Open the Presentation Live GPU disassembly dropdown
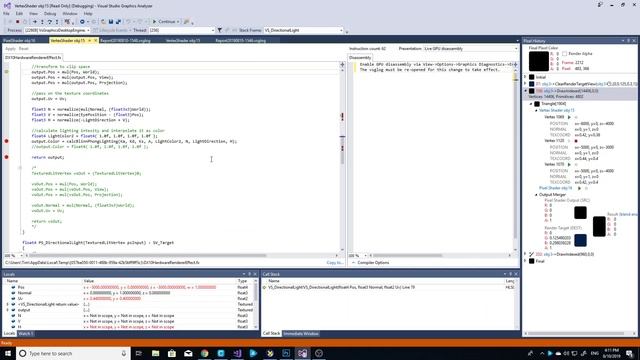The image size is (640, 360). pyautogui.click(x=471, y=49)
